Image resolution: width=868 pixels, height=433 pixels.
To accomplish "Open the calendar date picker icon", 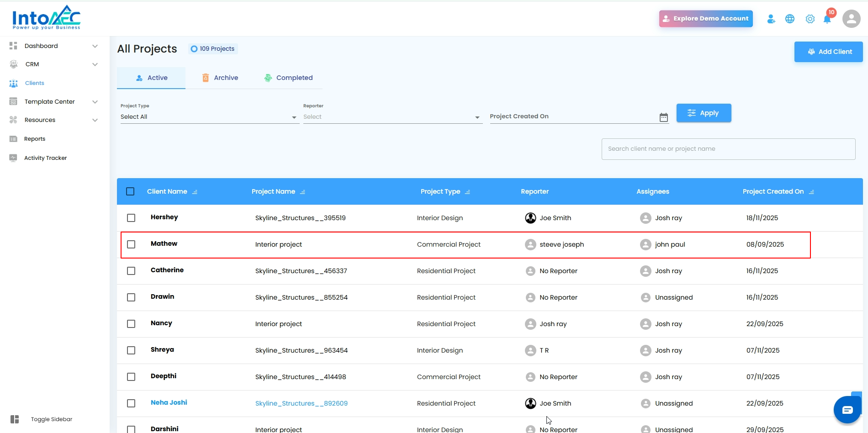I will [664, 117].
